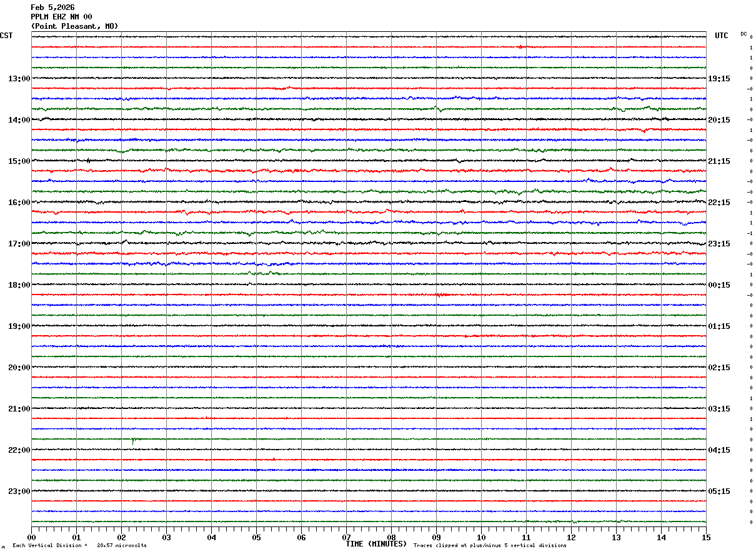This screenshot has height=554, width=756.
Task: Click the '16:00' CST time label
Action: (x=19, y=203)
